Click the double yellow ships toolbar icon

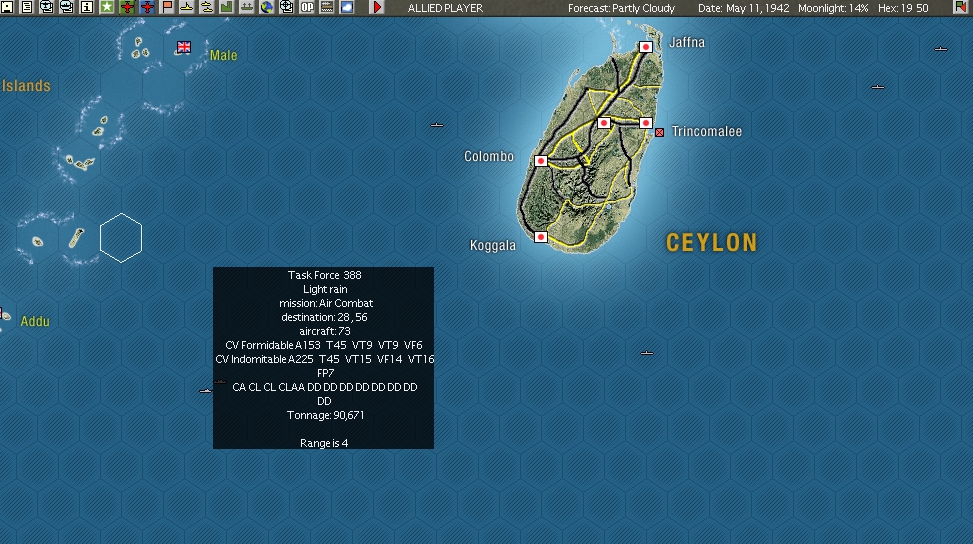click(207, 7)
